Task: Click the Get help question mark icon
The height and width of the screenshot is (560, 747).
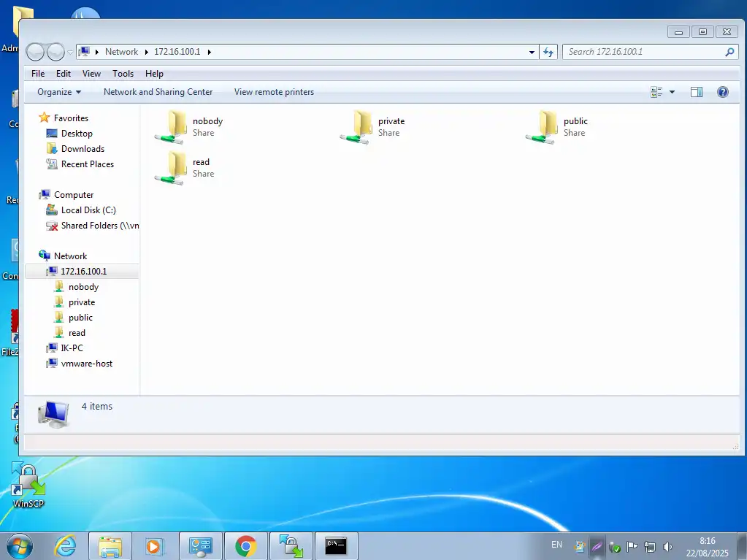Action: (x=722, y=92)
